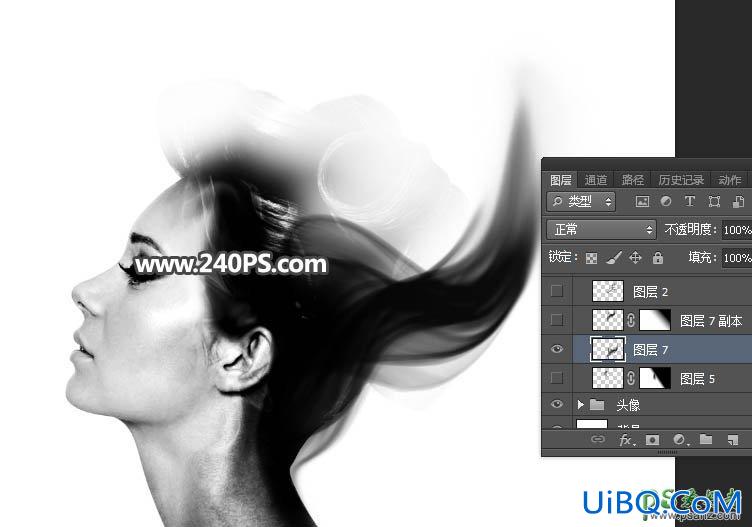Select the layer named 图层 7 副本
Screen dimensions: 752x527
coord(711,321)
